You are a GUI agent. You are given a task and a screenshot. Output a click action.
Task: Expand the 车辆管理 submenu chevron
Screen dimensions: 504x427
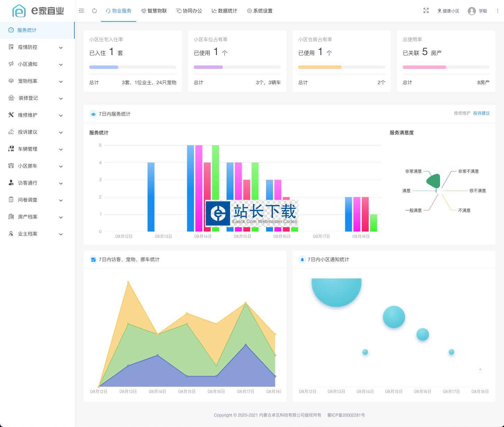pos(61,149)
